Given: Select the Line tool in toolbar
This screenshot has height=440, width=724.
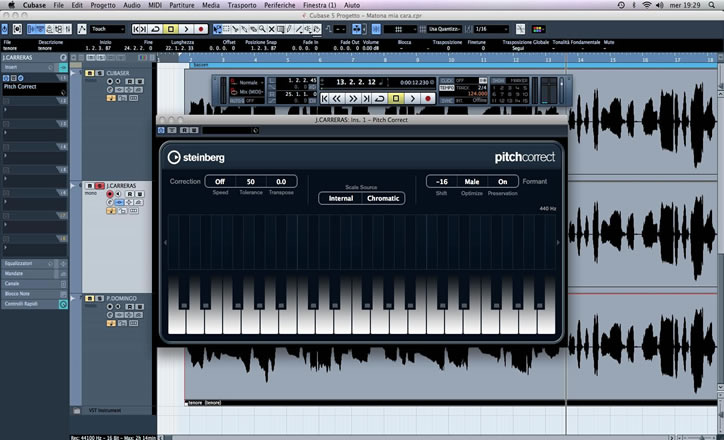Looking at the screenshot, I should click(299, 29).
